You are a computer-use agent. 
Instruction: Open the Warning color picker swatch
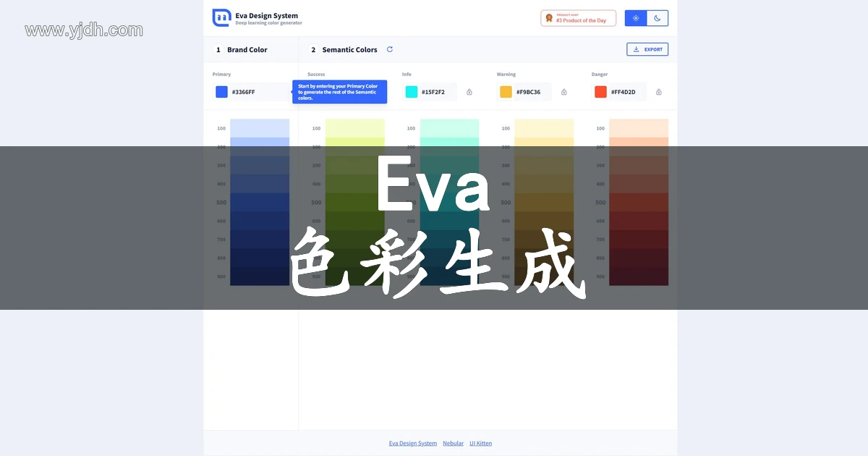pyautogui.click(x=506, y=92)
